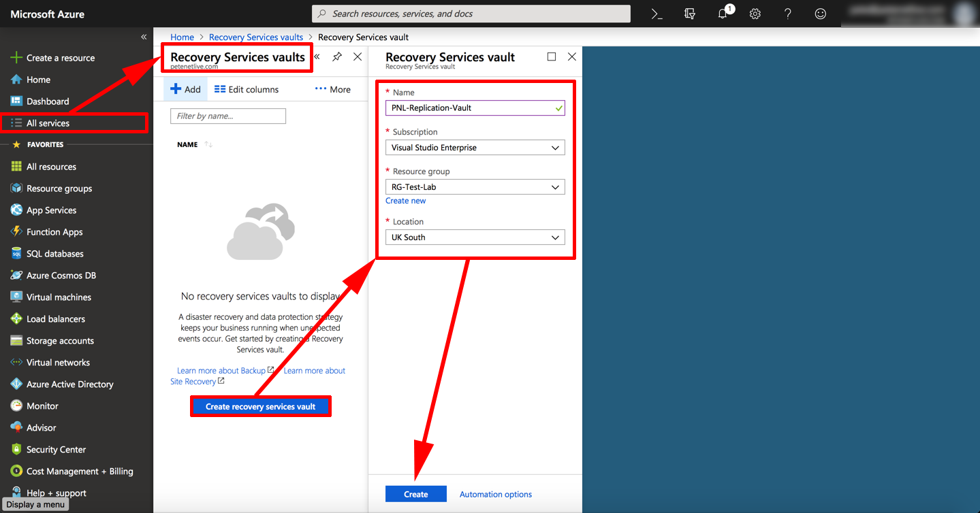
Task: Open account profile in top right
Action: pyautogui.click(x=911, y=14)
